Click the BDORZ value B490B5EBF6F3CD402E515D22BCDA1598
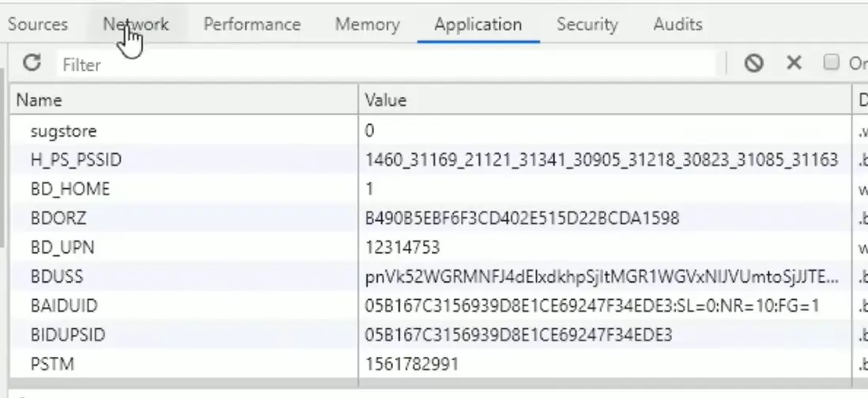This screenshot has height=398, width=868. (522, 218)
